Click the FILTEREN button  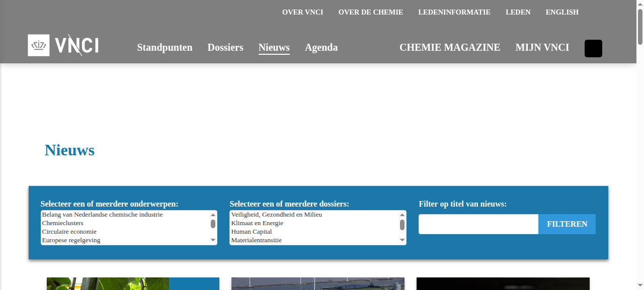click(567, 224)
